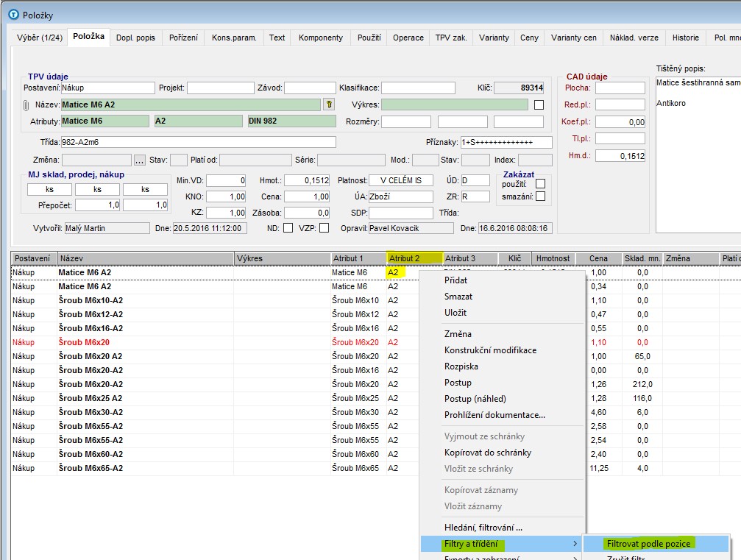This screenshot has height=560, width=741.
Task: Toggle the checkbox beside the Výkres field
Action: (x=539, y=104)
